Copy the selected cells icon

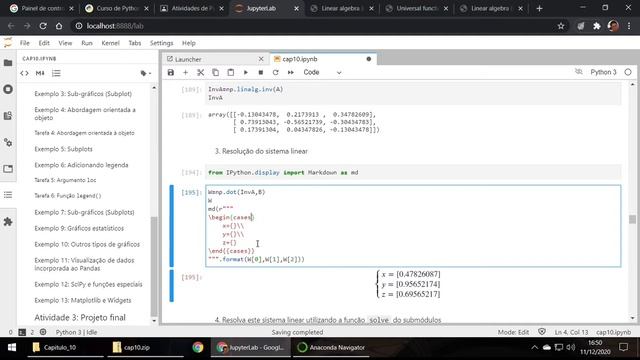point(216,72)
